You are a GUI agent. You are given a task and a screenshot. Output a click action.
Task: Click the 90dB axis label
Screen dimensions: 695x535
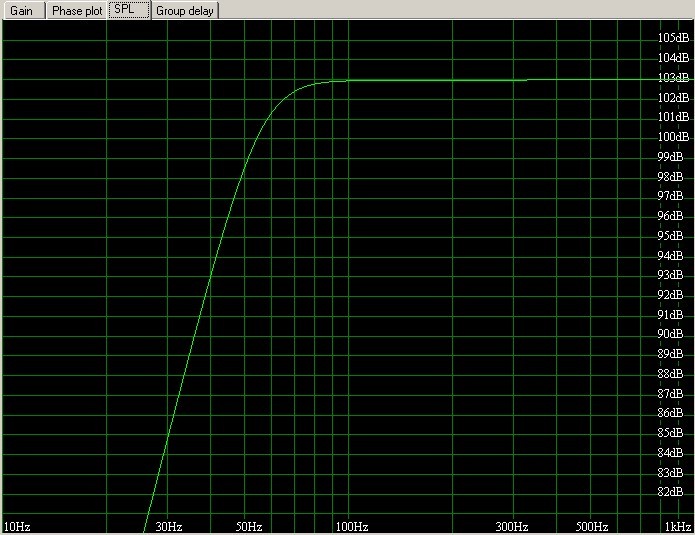coord(670,334)
